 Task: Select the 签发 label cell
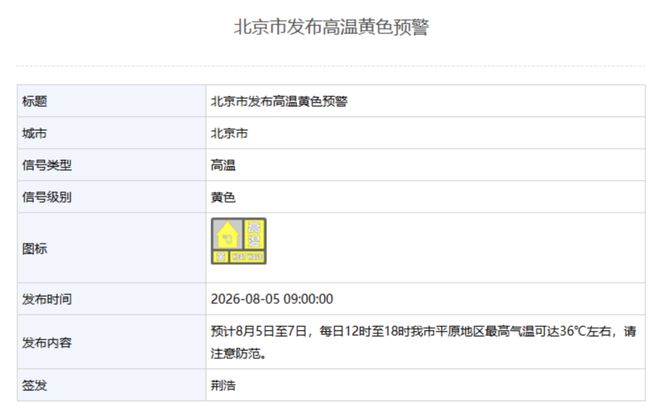click(112, 385)
